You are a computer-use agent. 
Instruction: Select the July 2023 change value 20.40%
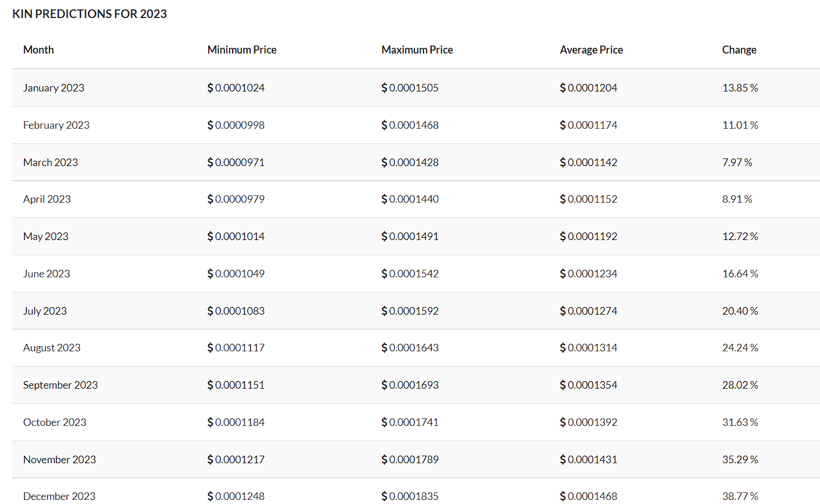point(740,311)
